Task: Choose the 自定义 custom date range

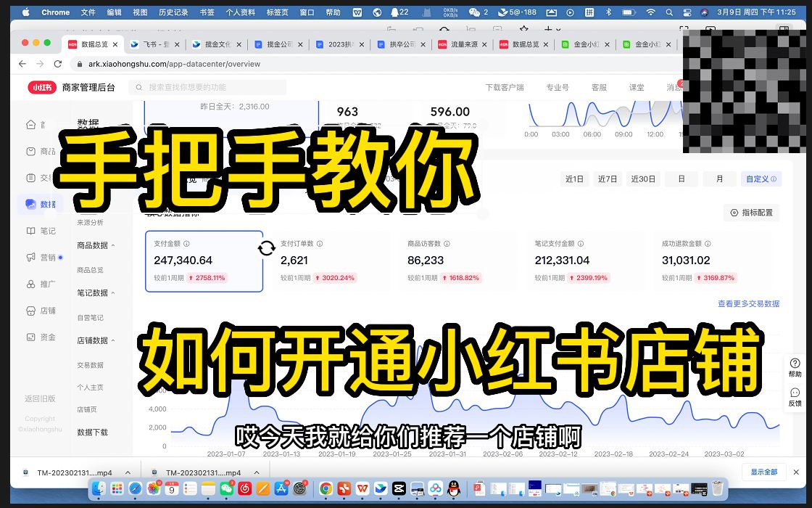Action: point(761,179)
